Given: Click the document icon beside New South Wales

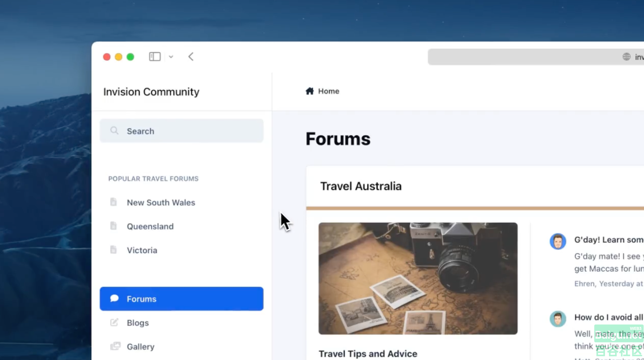Looking at the screenshot, I should pyautogui.click(x=113, y=202).
